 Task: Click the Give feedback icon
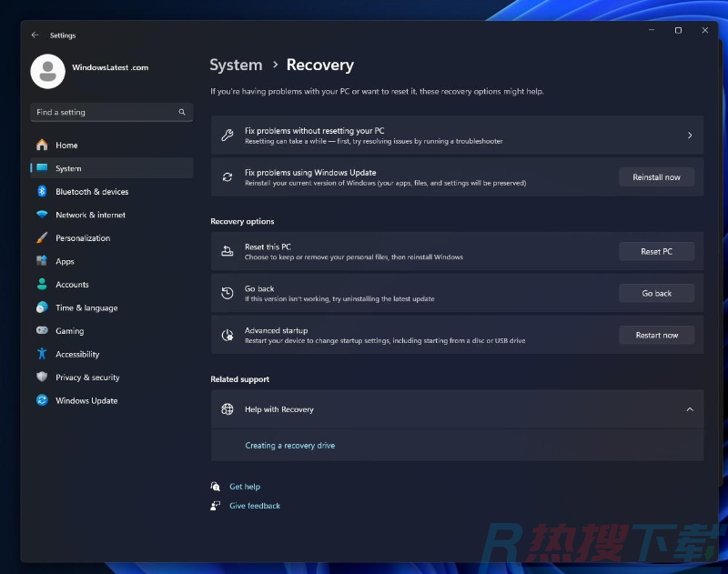(x=215, y=506)
